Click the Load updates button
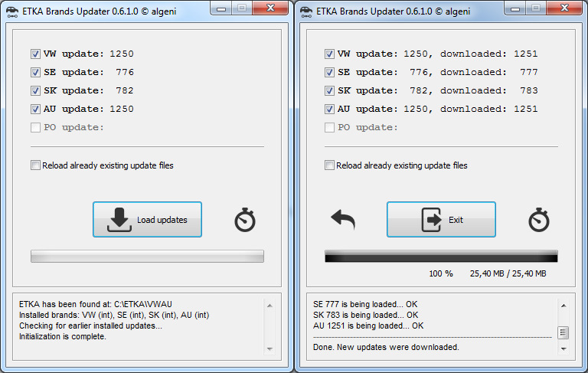 (147, 220)
